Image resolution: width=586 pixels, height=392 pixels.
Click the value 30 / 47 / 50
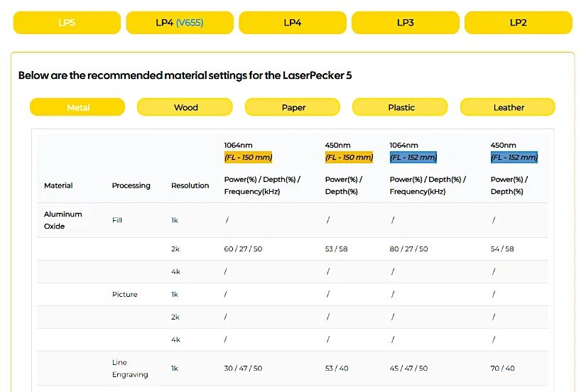pyautogui.click(x=244, y=369)
